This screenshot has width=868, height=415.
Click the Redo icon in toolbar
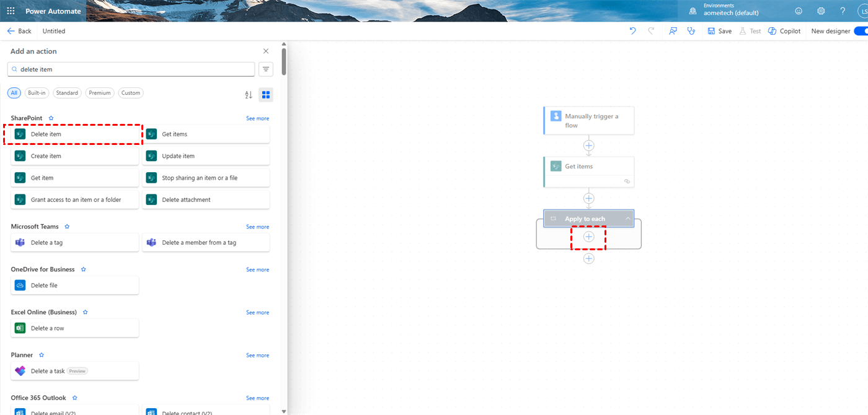pos(651,31)
